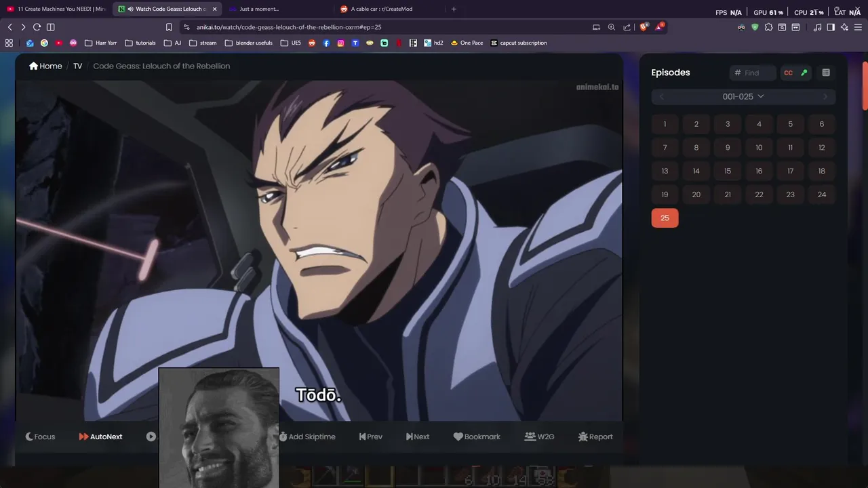This screenshot has height=488, width=868.
Task: Report an issue with Report button
Action: click(595, 436)
